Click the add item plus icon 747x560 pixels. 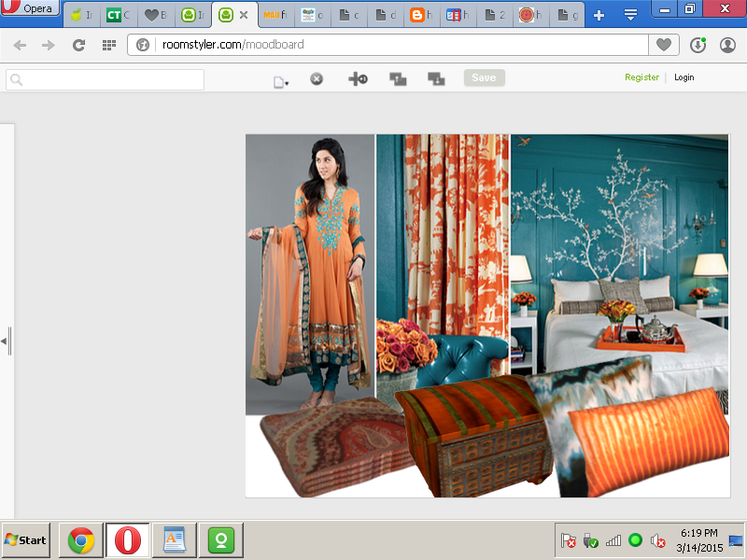point(358,79)
